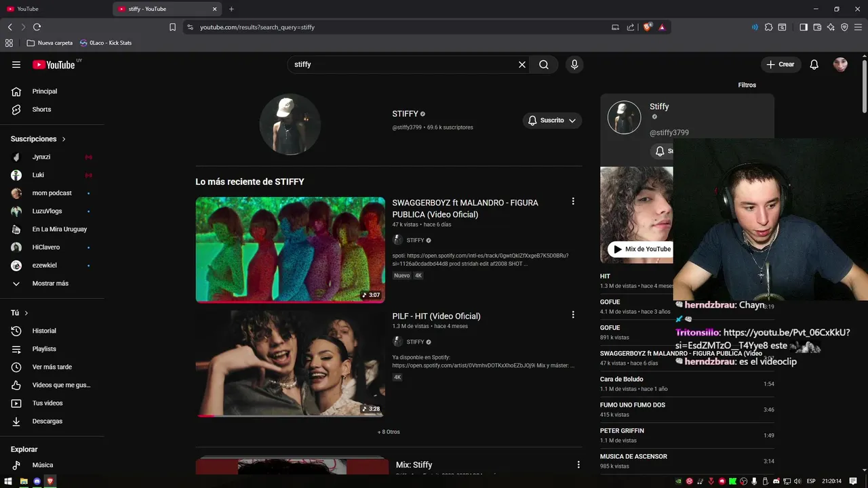Clear the search box with the X
The image size is (868, 488).
click(x=522, y=64)
